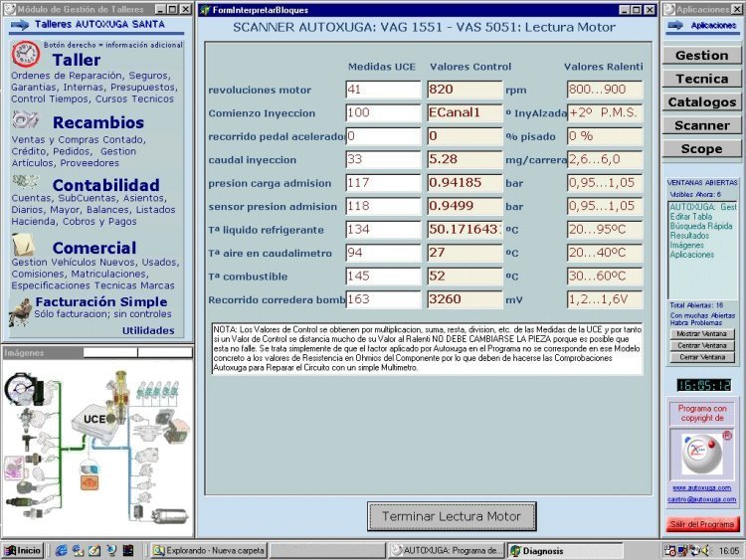Screen dimensions: 746x560
Task: Click Recorrido corredera control value 3260
Action: click(x=465, y=299)
